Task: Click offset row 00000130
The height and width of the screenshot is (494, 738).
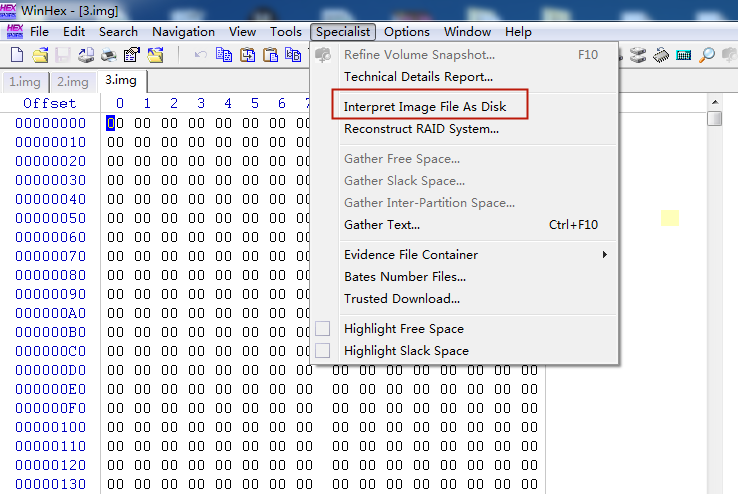Action: pos(50,484)
